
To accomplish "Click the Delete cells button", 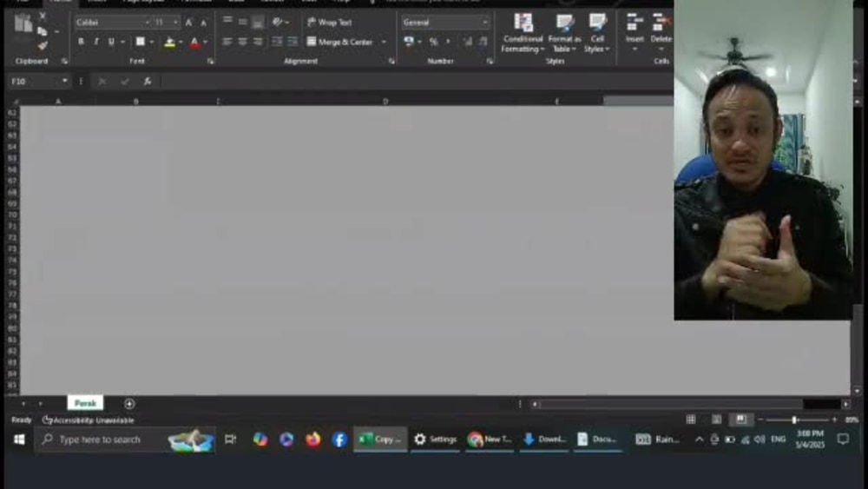I will click(x=661, y=33).
